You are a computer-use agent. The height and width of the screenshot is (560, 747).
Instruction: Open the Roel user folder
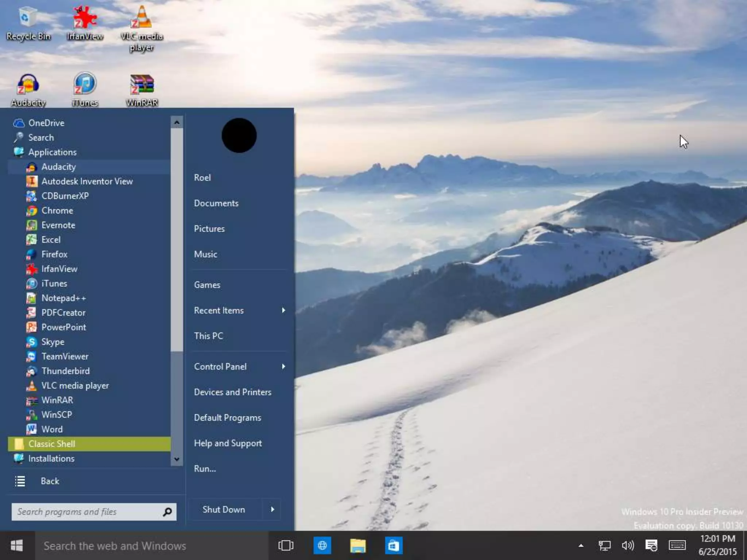coord(239,178)
